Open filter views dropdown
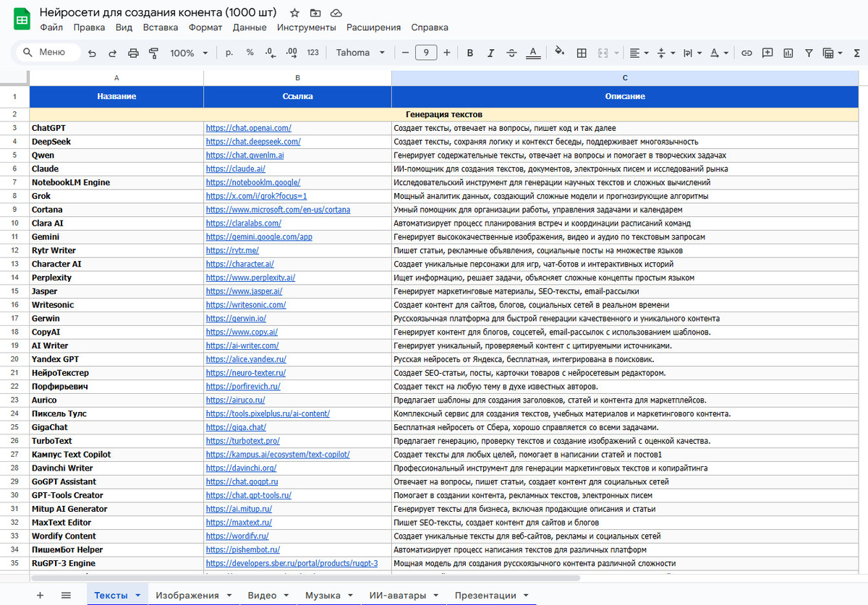Screen dimensions: 868x605 (833, 53)
